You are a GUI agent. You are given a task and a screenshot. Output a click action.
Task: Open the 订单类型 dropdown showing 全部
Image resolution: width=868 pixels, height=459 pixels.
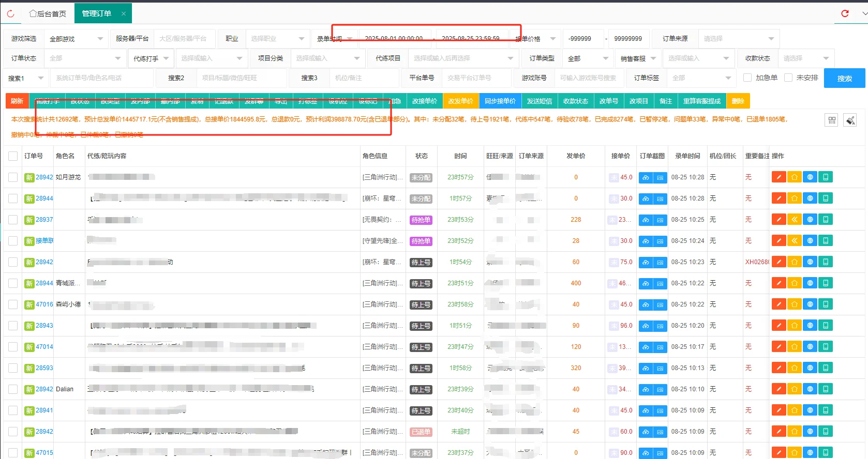(x=588, y=58)
